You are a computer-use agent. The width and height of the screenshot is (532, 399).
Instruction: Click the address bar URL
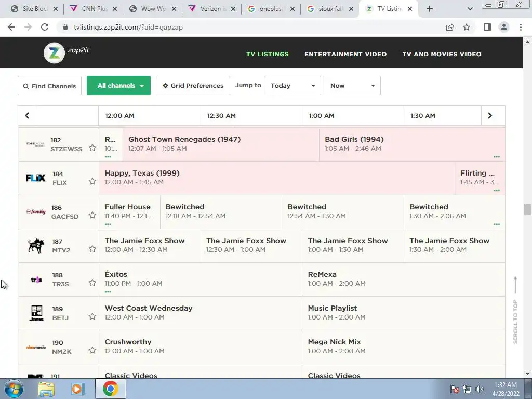coord(128,27)
